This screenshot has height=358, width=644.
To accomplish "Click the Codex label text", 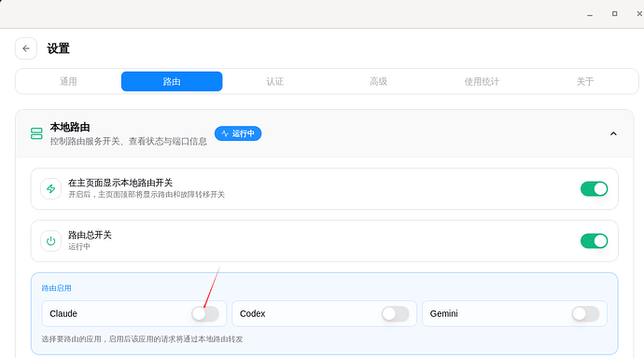I will 253,313.
